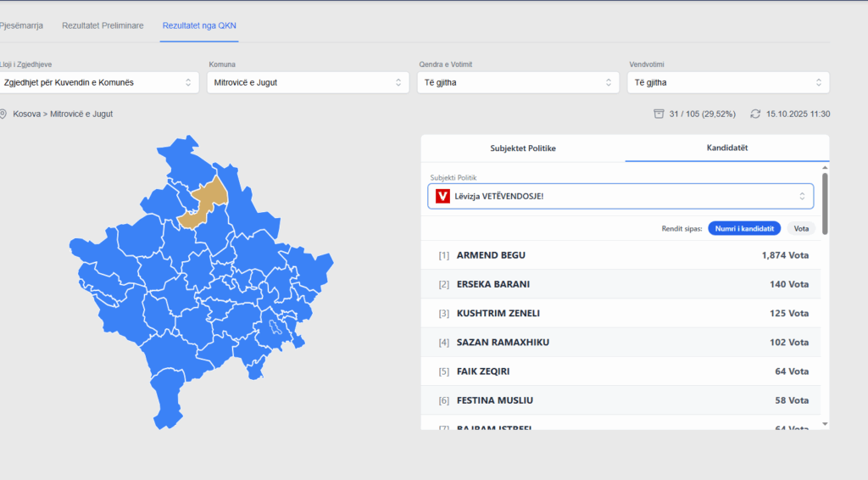The image size is (868, 480).
Task: Click the location pin icon beside Kosova breadcrumb
Action: click(3, 114)
